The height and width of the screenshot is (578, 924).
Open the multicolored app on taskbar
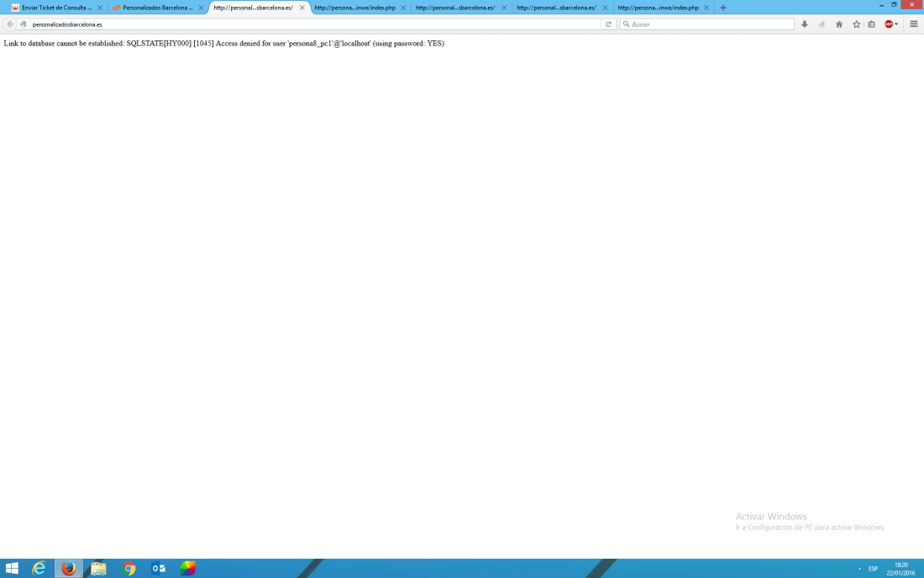point(188,568)
